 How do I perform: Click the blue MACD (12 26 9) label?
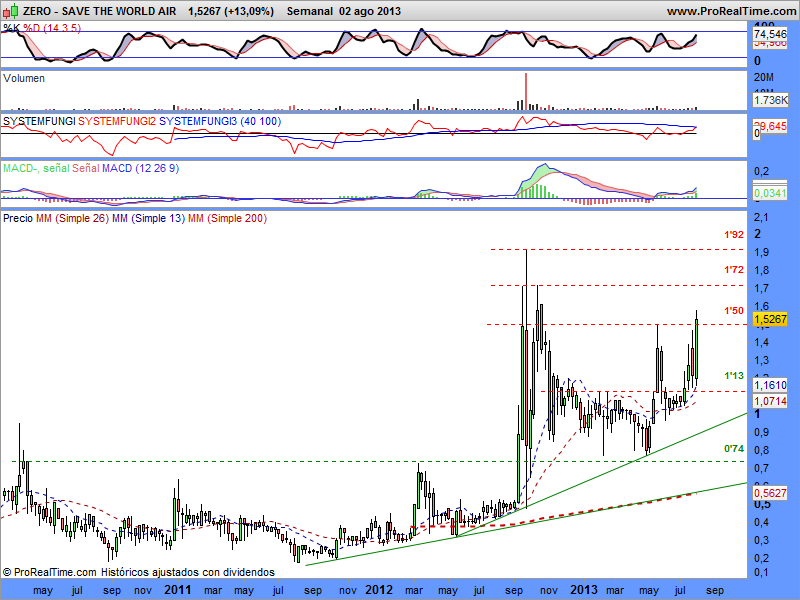[x=141, y=168]
